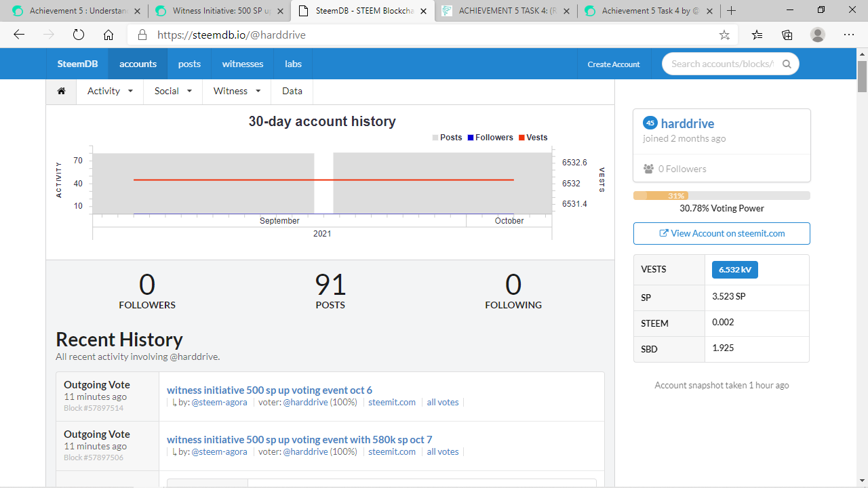Open the collections icon
868x488 pixels.
coord(787,35)
